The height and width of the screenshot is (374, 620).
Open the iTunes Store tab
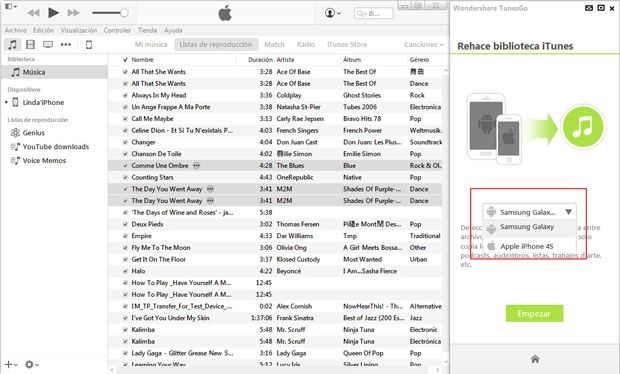pos(347,44)
